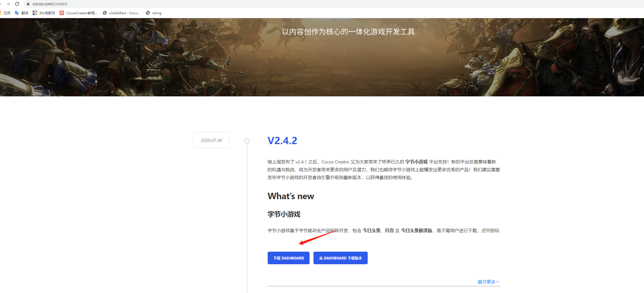Expand the 展开更多 link
Screen dimensions: 644x293
pyautogui.click(x=488, y=282)
